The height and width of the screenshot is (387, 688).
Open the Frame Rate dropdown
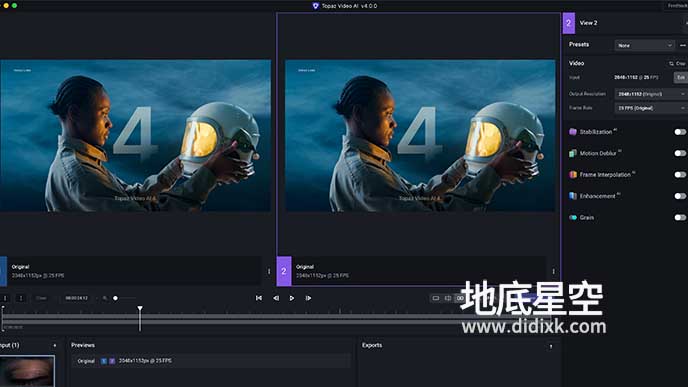[651, 108]
